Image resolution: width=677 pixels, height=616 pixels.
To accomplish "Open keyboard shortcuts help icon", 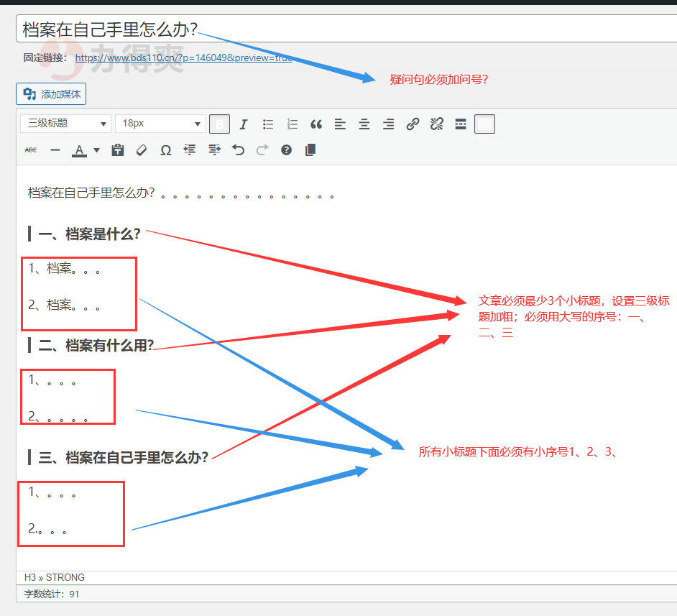I will [x=286, y=150].
